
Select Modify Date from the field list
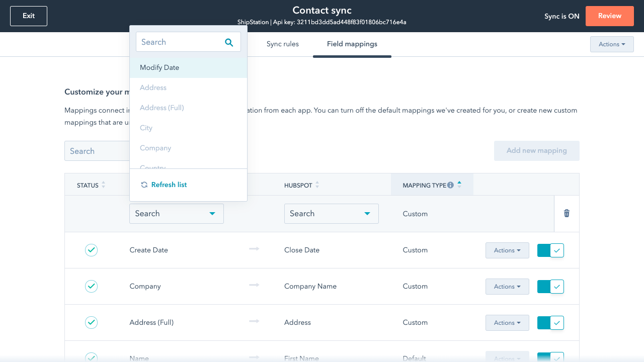pos(159,67)
